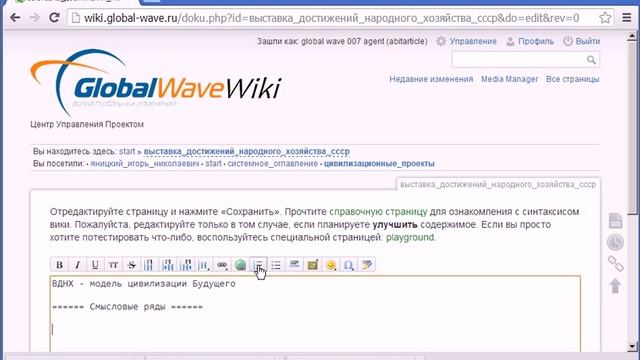The height and width of the screenshot is (360, 640).
Task: Open цивилизационные_проекты visited link
Action: [379, 164]
